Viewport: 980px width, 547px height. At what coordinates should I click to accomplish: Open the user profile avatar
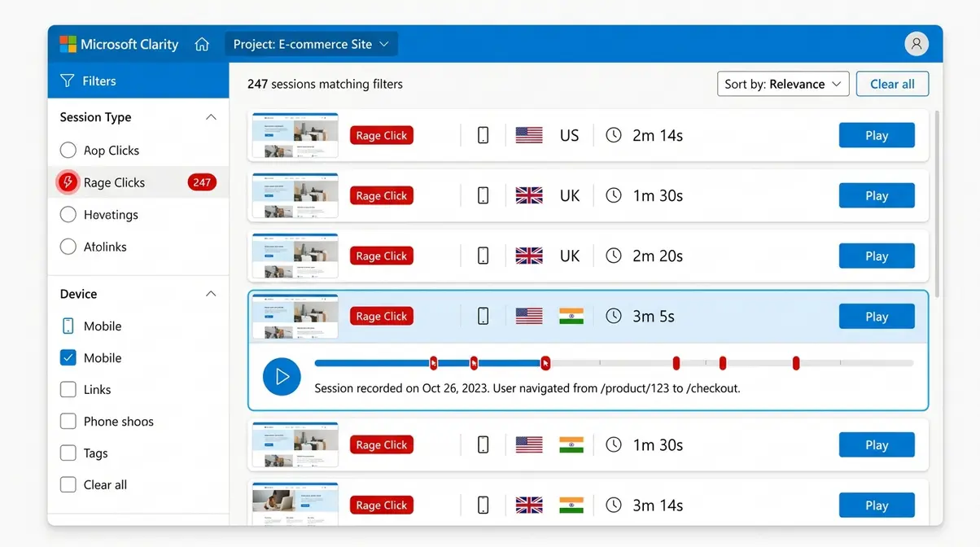917,44
